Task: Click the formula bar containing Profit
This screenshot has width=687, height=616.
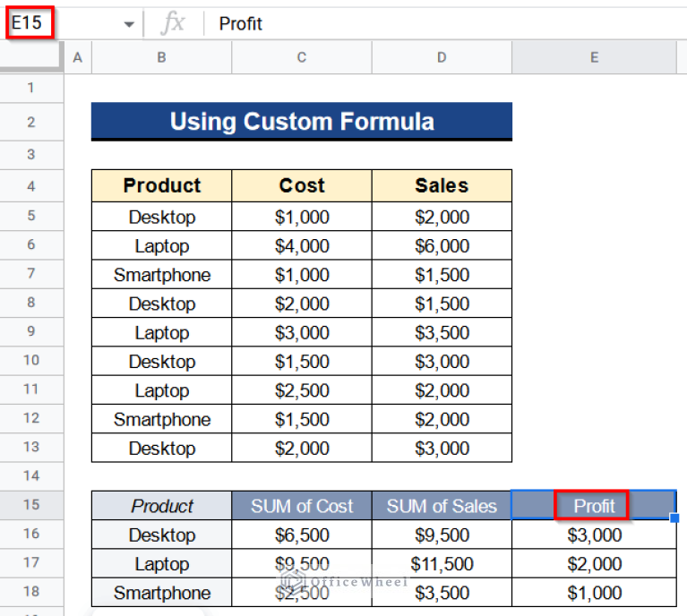Action: (x=439, y=24)
